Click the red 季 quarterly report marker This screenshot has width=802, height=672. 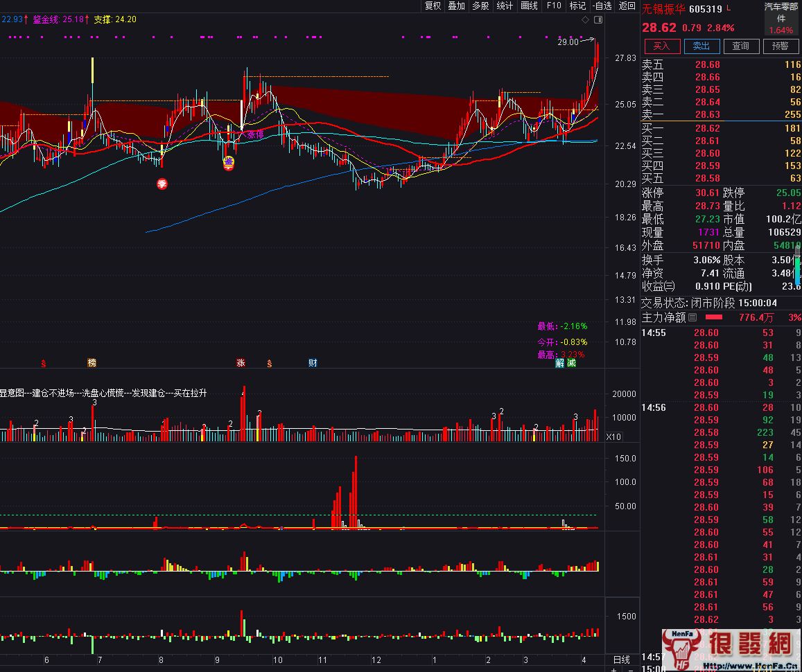[x=162, y=184]
